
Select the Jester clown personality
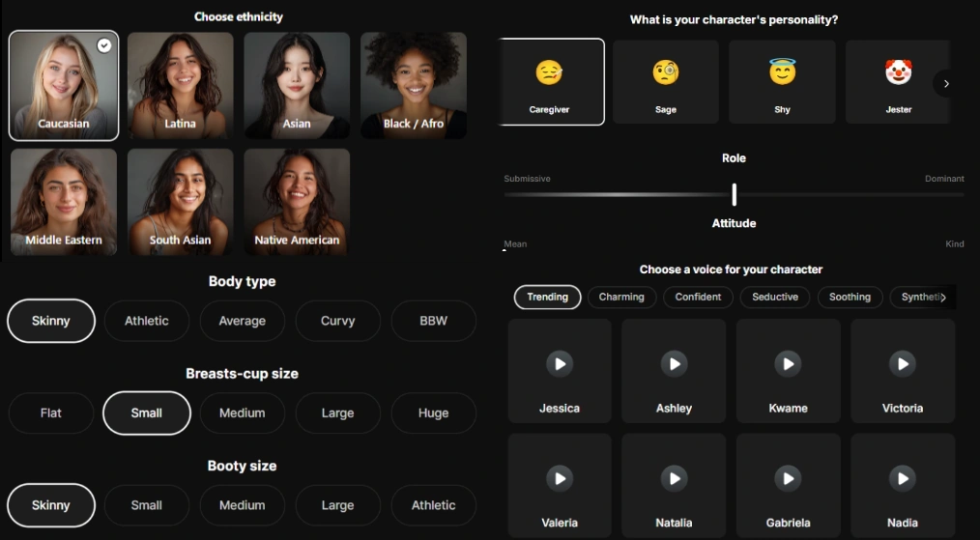[x=898, y=82]
